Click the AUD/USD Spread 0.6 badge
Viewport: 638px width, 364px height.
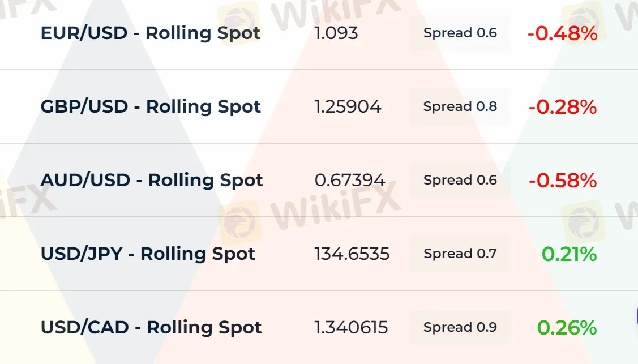pyautogui.click(x=460, y=180)
